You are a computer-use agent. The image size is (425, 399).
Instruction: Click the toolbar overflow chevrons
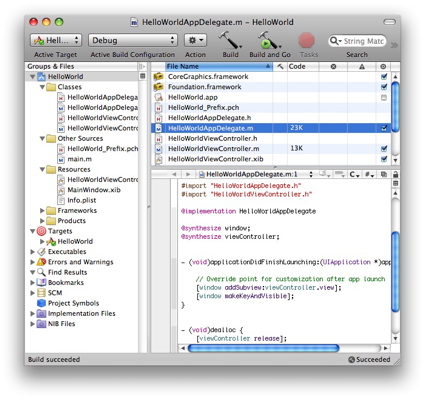(x=394, y=45)
